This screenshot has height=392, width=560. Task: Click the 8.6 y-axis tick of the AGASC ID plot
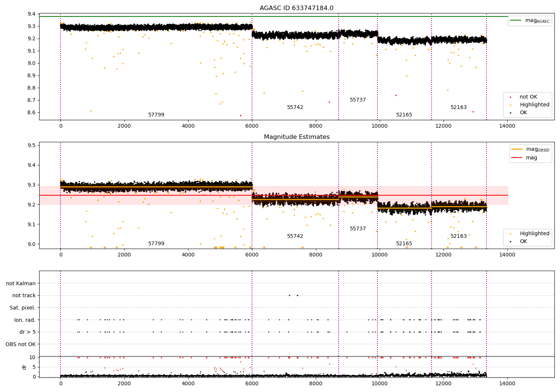[x=32, y=112]
